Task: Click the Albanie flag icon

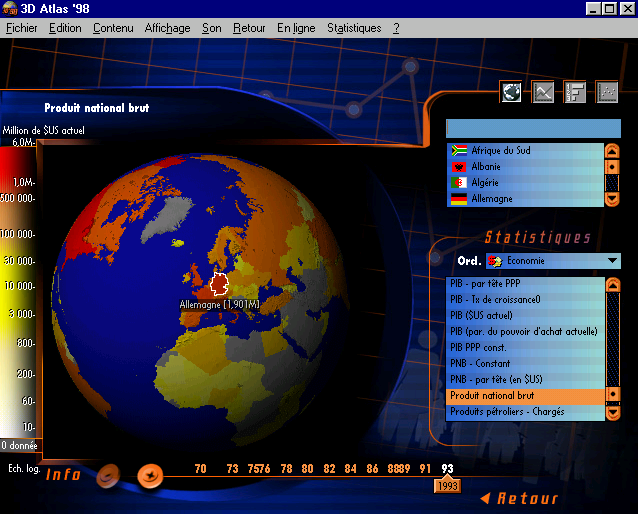Action: (x=459, y=166)
